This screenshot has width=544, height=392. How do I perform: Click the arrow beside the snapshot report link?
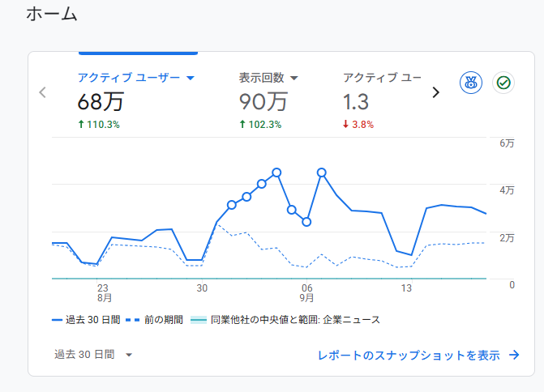(x=514, y=355)
